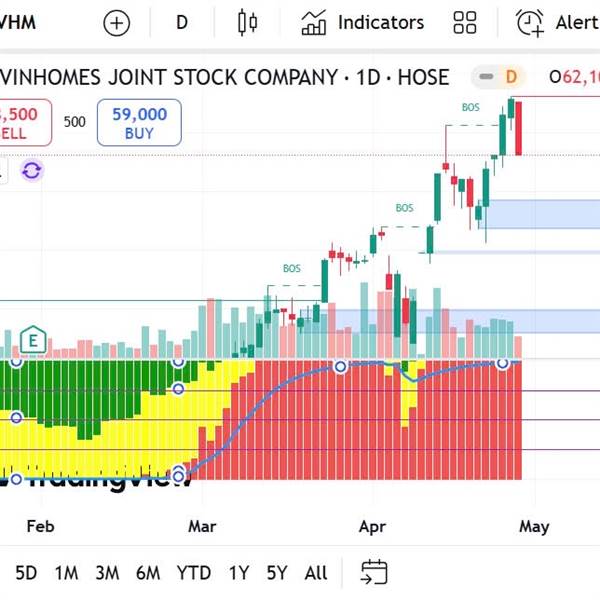Open the go to date calendar icon
Screen dimensions: 600x600
pyautogui.click(x=374, y=572)
